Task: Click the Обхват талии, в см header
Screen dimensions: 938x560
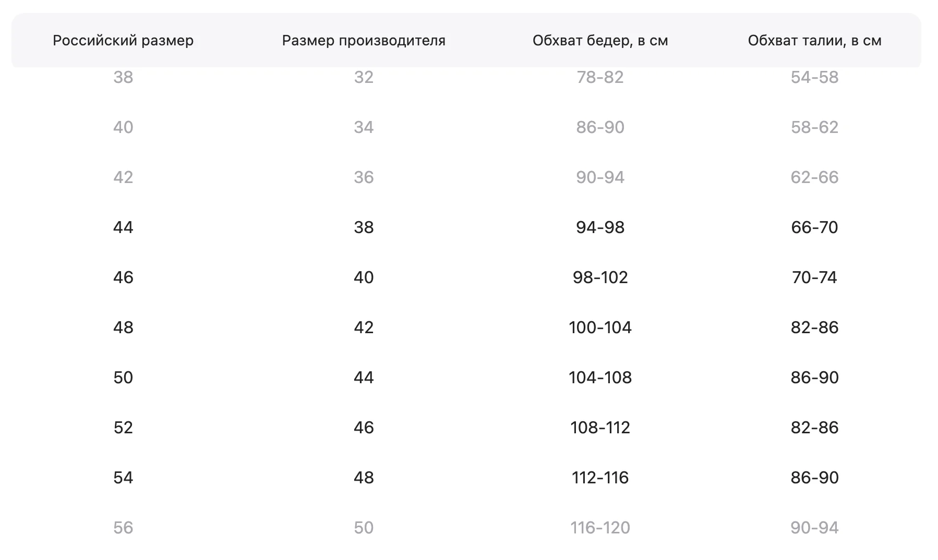Action: (814, 41)
